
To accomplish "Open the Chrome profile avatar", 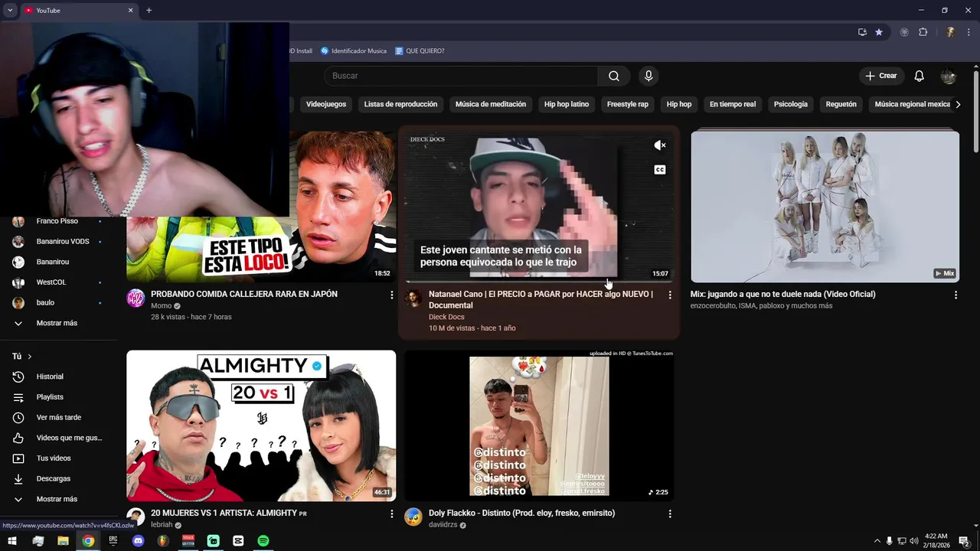I will pos(950,32).
